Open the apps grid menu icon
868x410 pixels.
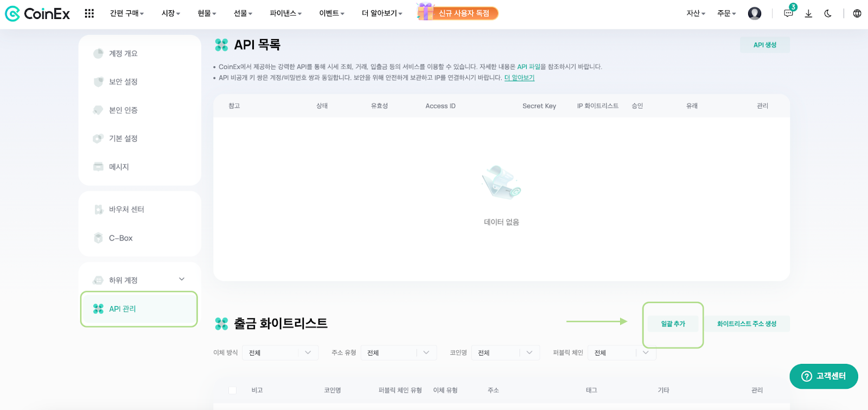click(90, 14)
